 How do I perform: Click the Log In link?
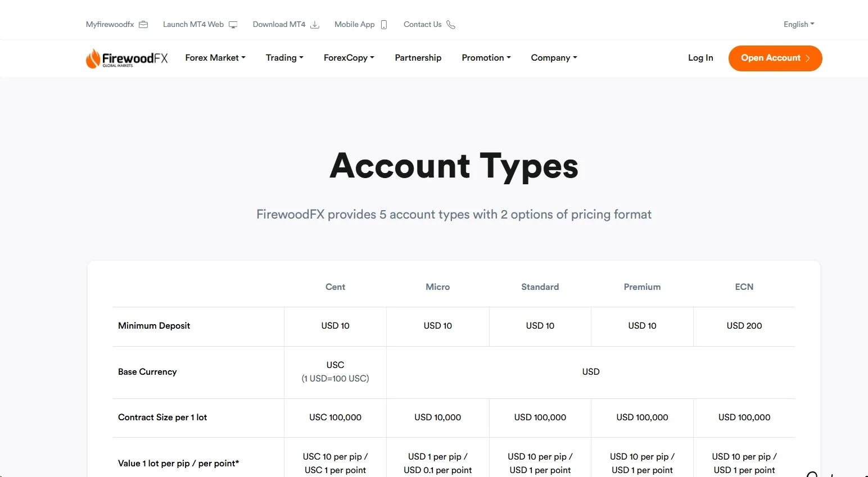tap(700, 58)
